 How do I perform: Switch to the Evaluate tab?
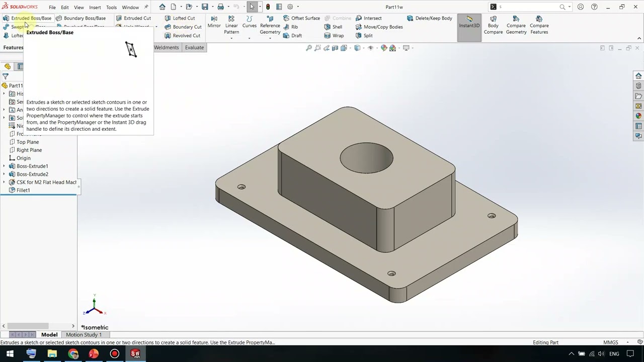(x=194, y=47)
